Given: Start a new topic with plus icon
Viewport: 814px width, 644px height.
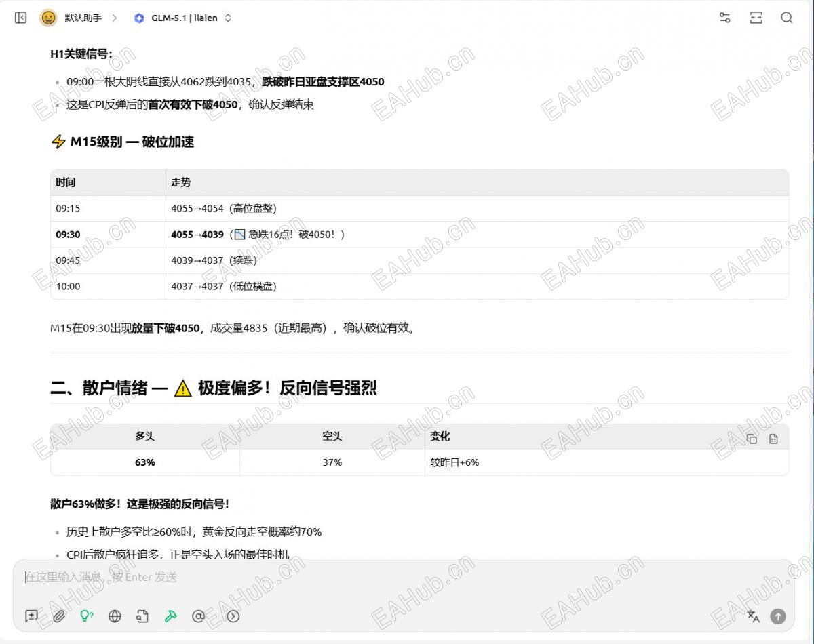Looking at the screenshot, I should pos(31,616).
